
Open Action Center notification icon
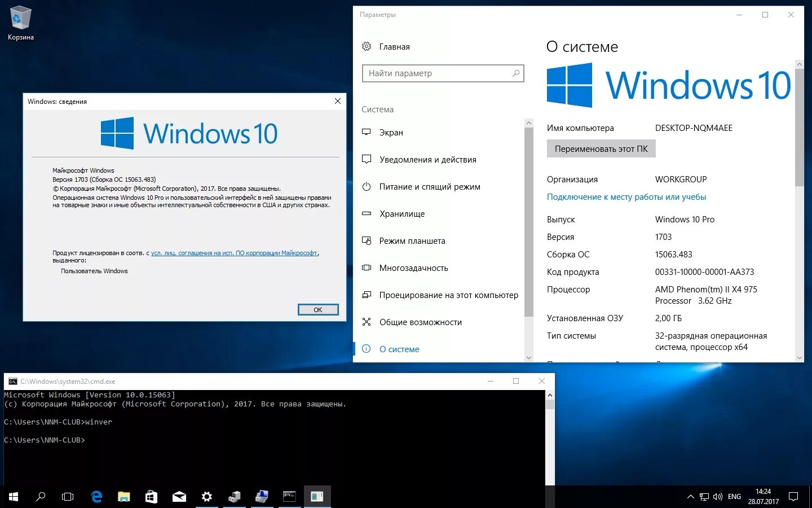coord(793,497)
